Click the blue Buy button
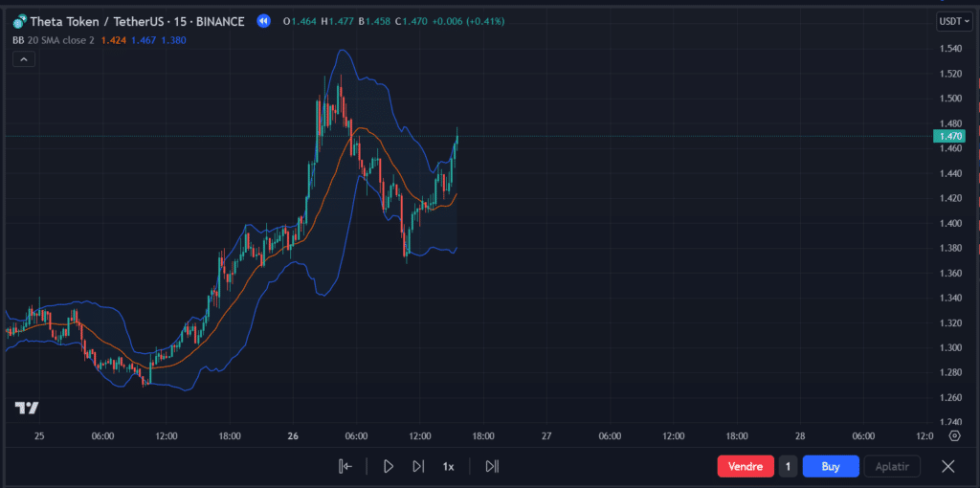The image size is (980, 488). pyautogui.click(x=831, y=466)
